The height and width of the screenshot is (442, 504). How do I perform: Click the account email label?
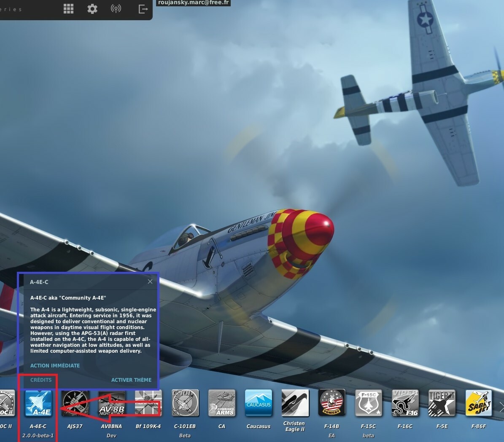tap(194, 3)
